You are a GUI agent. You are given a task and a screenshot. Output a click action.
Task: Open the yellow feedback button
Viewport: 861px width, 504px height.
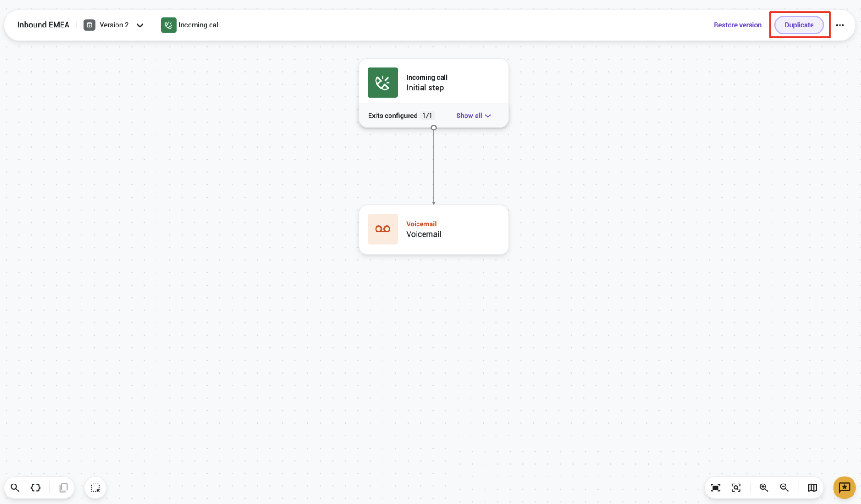coord(844,488)
